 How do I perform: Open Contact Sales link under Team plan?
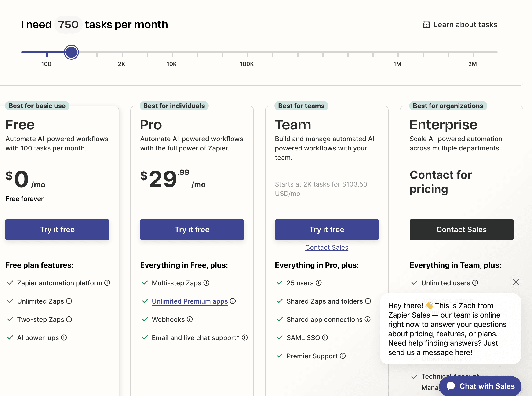[x=327, y=247]
